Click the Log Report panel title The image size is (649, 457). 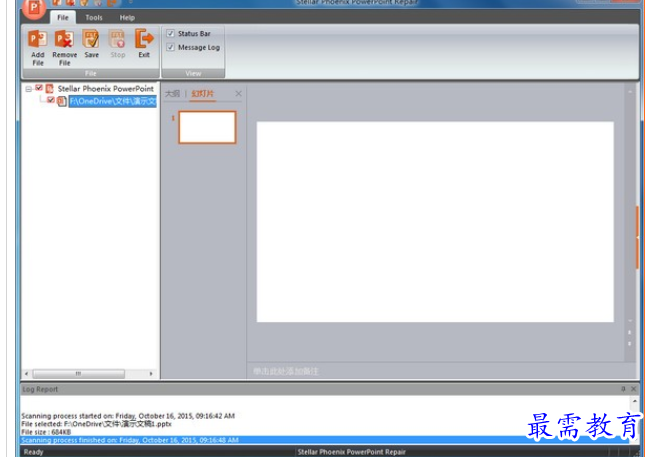click(40, 390)
